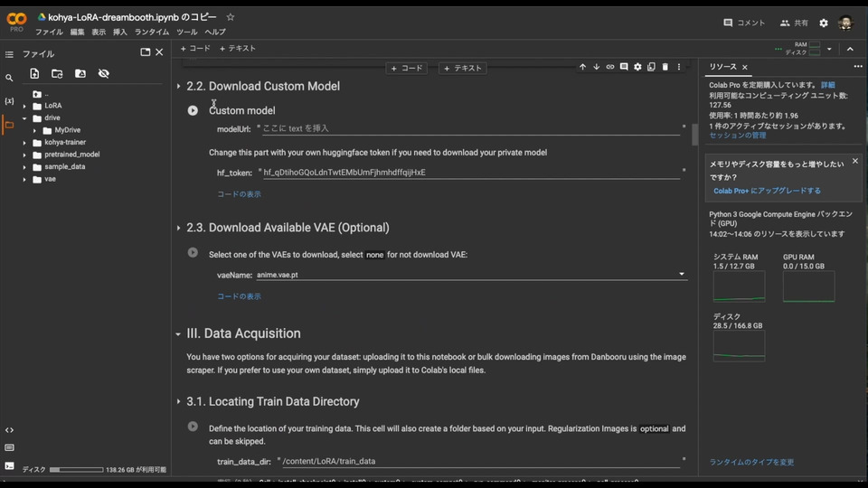
Task: Click the modelUrl text input field
Action: (x=470, y=128)
